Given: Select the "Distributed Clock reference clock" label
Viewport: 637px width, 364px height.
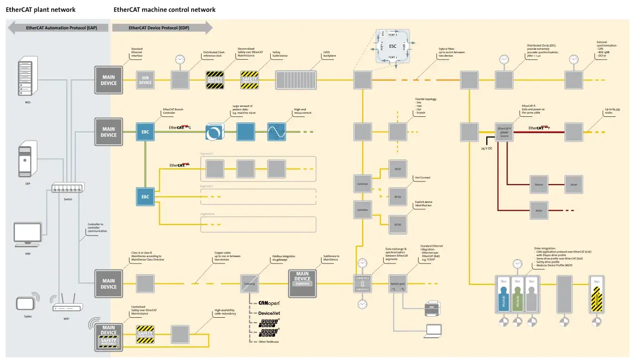Looking at the screenshot, I should click(x=213, y=54).
